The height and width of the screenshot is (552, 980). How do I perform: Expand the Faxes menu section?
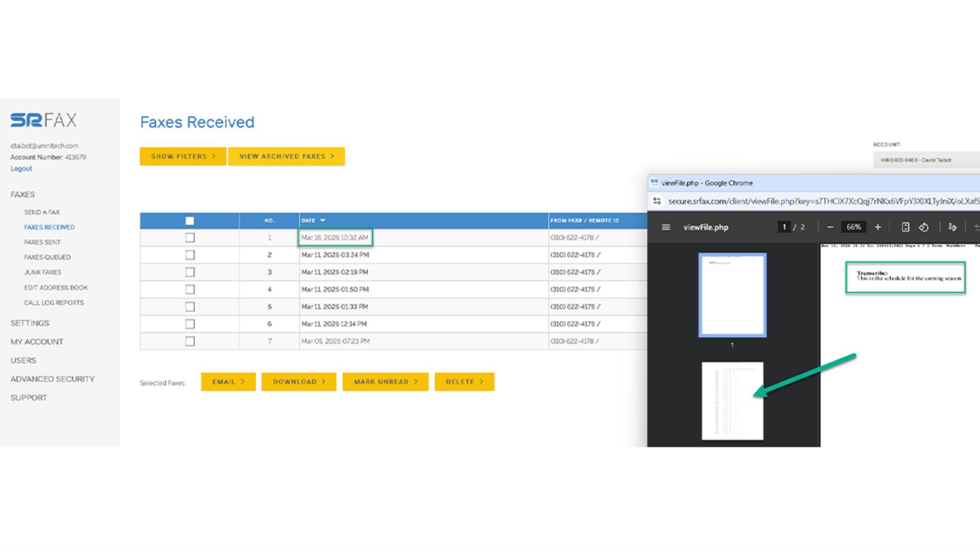[22, 195]
